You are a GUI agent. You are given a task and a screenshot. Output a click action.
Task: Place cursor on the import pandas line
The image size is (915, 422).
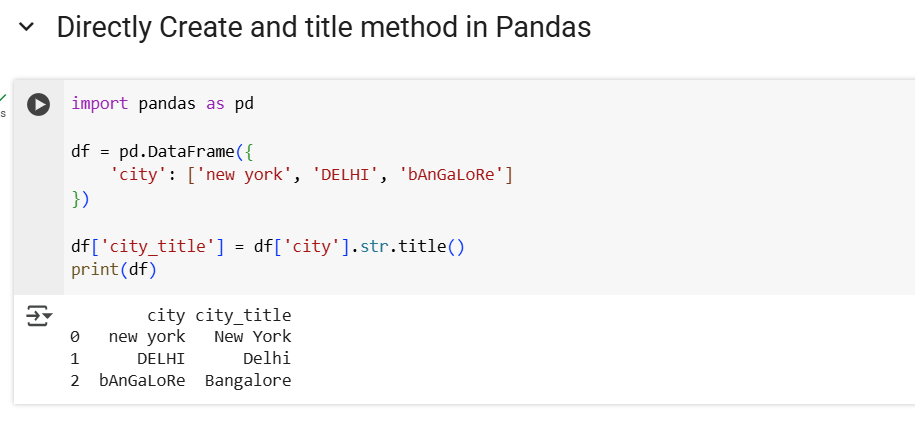coord(162,103)
